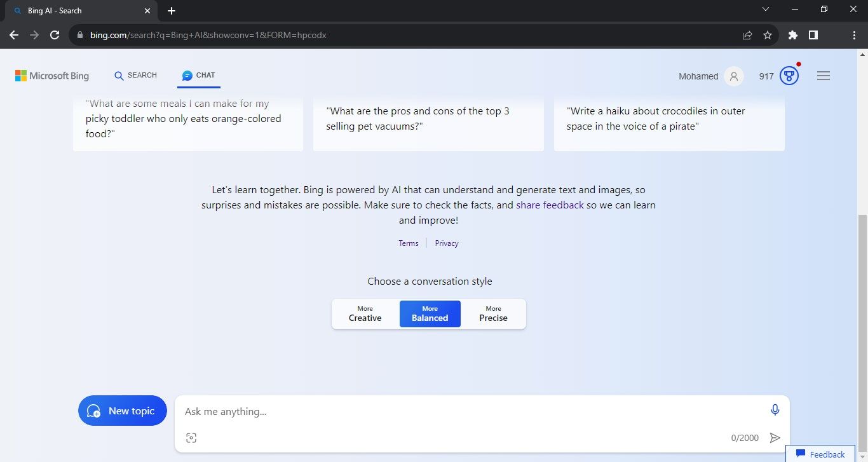Click the browser address bar URL
Screen dimensions: 868x462
[208, 36]
